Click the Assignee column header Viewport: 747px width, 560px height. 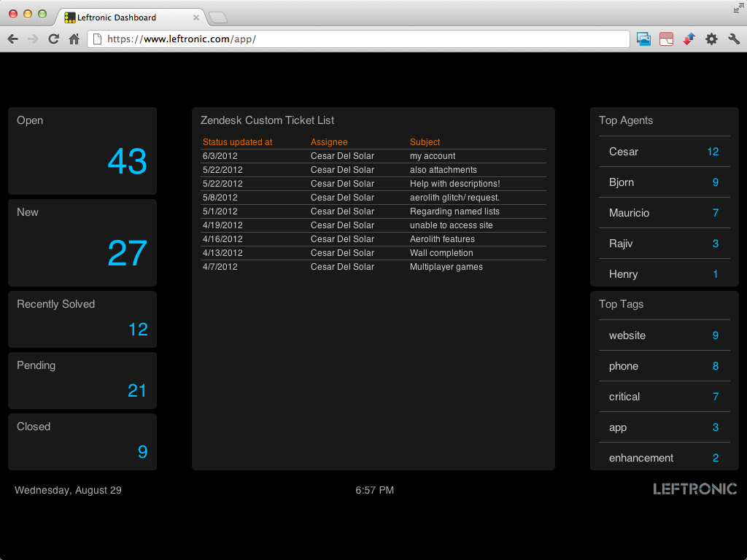click(329, 142)
